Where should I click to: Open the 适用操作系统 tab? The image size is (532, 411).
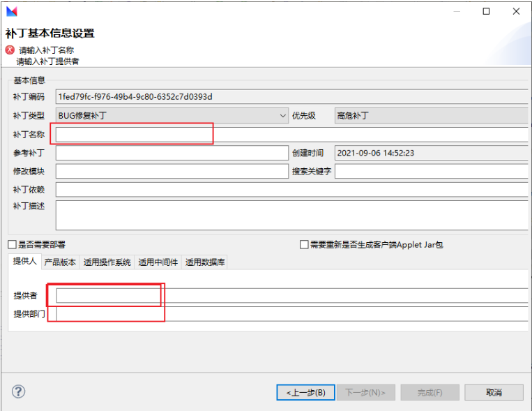click(107, 262)
